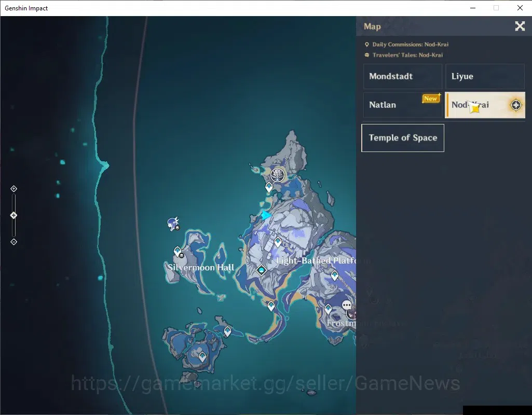Viewport: 532px width, 415px height.
Task: Click the Genshin Impact window title
Action: pos(26,8)
